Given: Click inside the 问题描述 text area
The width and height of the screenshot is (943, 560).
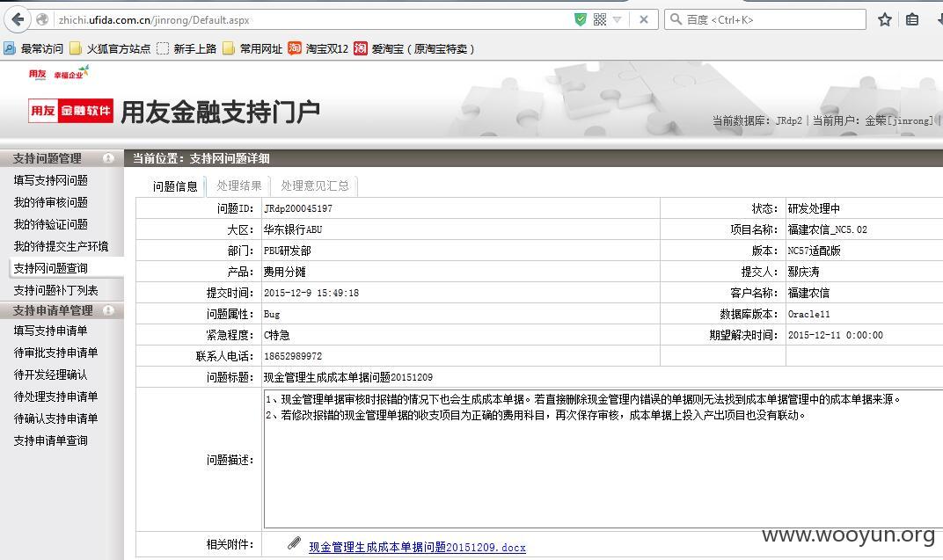Looking at the screenshot, I should point(603,459).
